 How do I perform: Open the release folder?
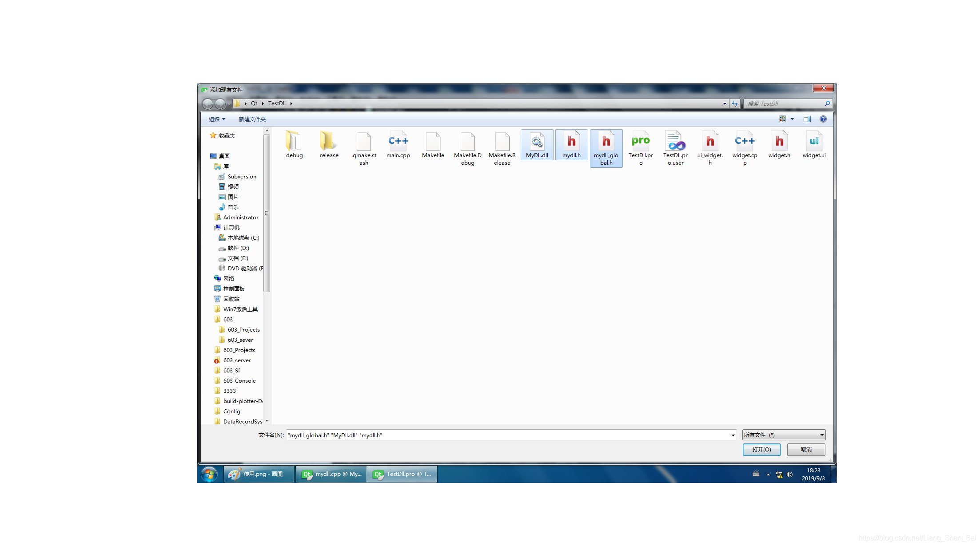pos(329,145)
